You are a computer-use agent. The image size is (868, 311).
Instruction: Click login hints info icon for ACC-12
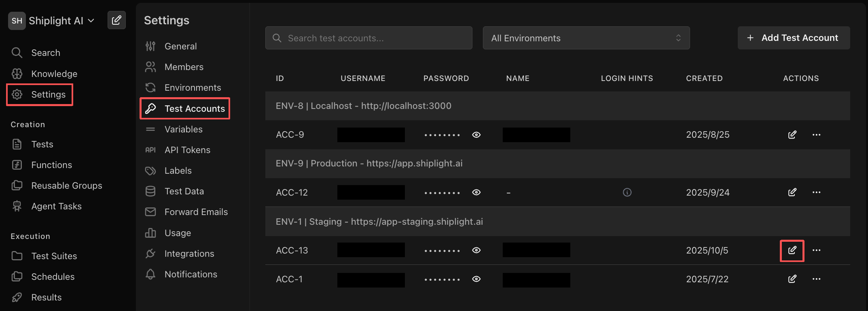[627, 192]
